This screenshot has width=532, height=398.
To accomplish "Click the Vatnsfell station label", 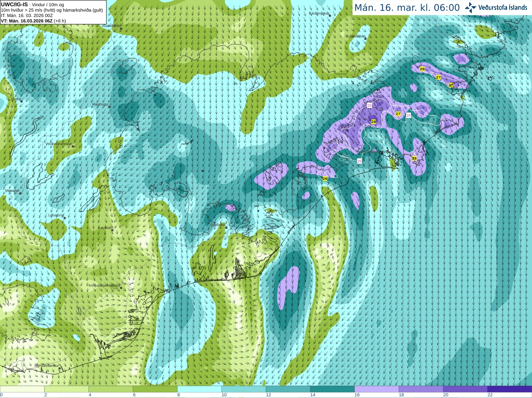I will click(12, 191).
